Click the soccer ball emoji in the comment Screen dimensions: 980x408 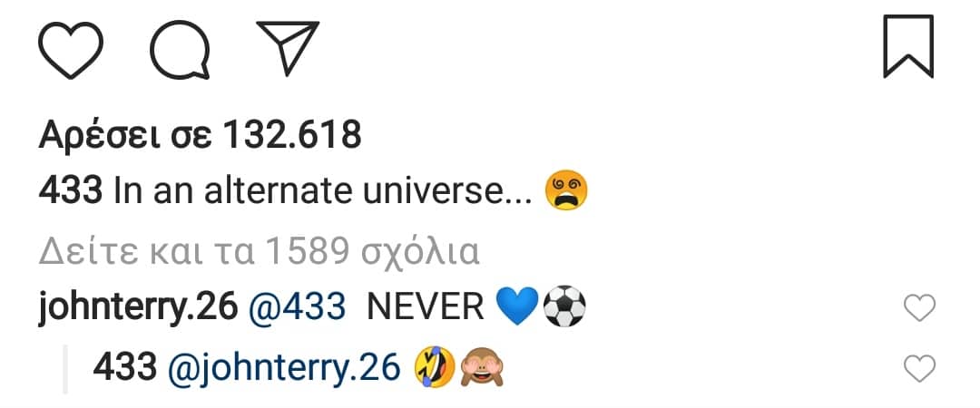click(x=564, y=306)
